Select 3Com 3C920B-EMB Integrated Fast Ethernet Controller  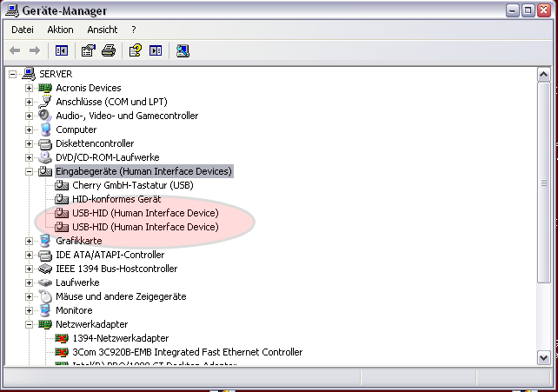coord(188,352)
